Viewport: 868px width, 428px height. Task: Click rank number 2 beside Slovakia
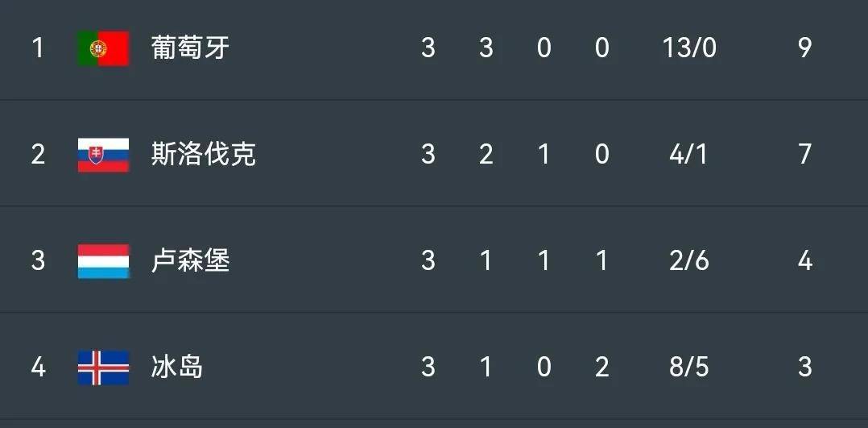[x=38, y=155]
